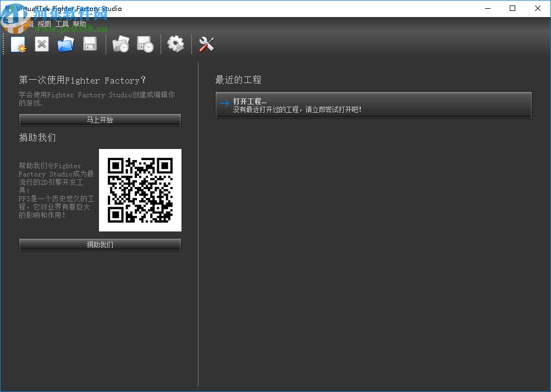Image resolution: width=551 pixels, height=392 pixels.
Task: Click the folder-with-clock recent projects icon
Action: pyautogui.click(x=120, y=45)
